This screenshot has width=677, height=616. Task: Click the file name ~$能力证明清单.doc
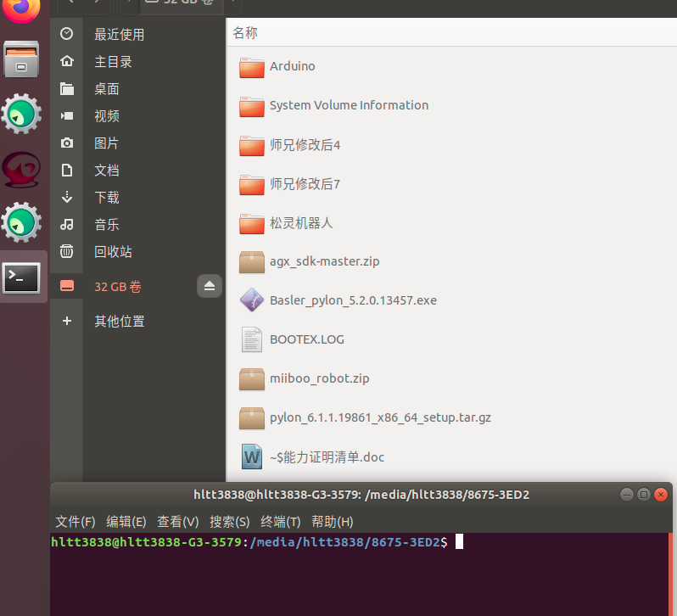(x=327, y=456)
